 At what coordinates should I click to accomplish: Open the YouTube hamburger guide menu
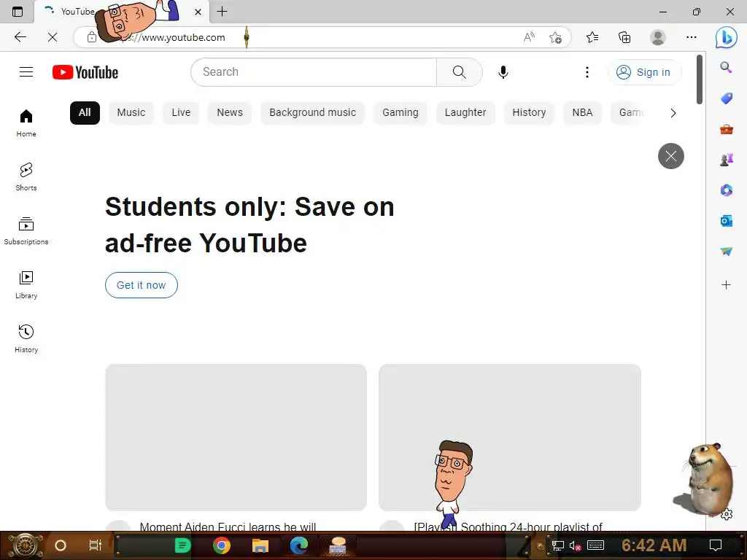[x=26, y=72]
